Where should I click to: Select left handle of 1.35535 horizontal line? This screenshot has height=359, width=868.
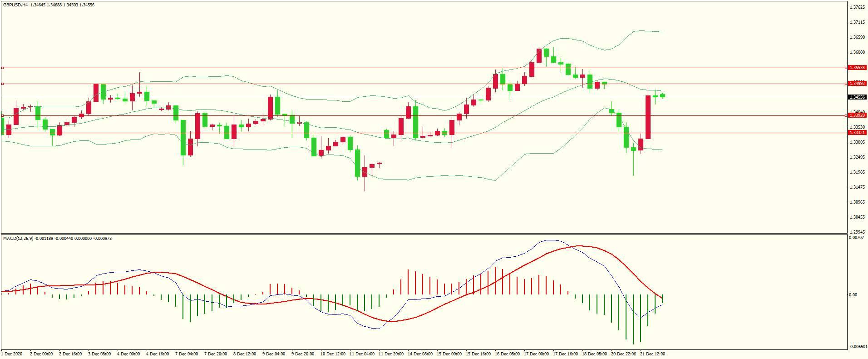[2, 68]
